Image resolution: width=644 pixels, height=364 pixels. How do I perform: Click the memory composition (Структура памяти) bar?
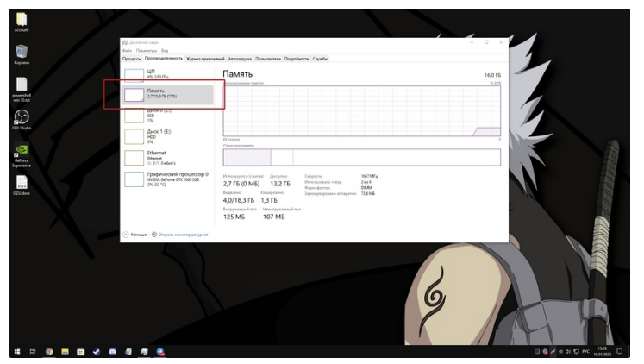coord(362,157)
